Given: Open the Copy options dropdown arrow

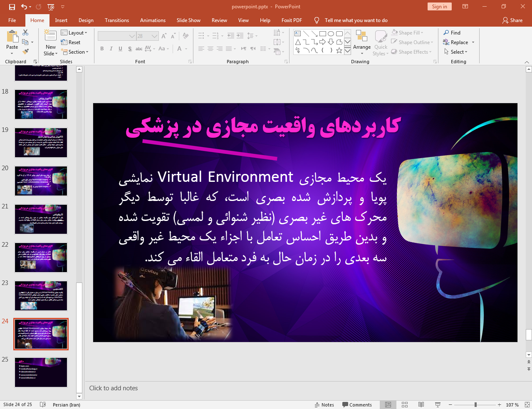Looking at the screenshot, I should pos(32,42).
